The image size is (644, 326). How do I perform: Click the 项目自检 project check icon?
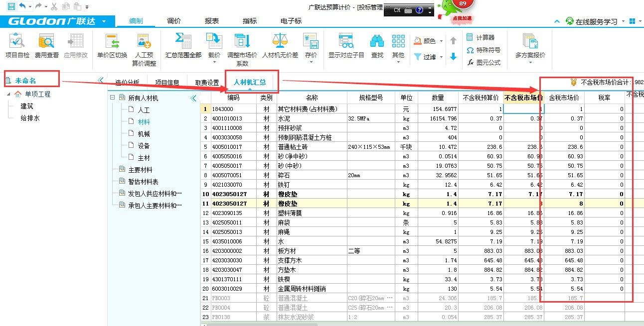click(x=17, y=42)
